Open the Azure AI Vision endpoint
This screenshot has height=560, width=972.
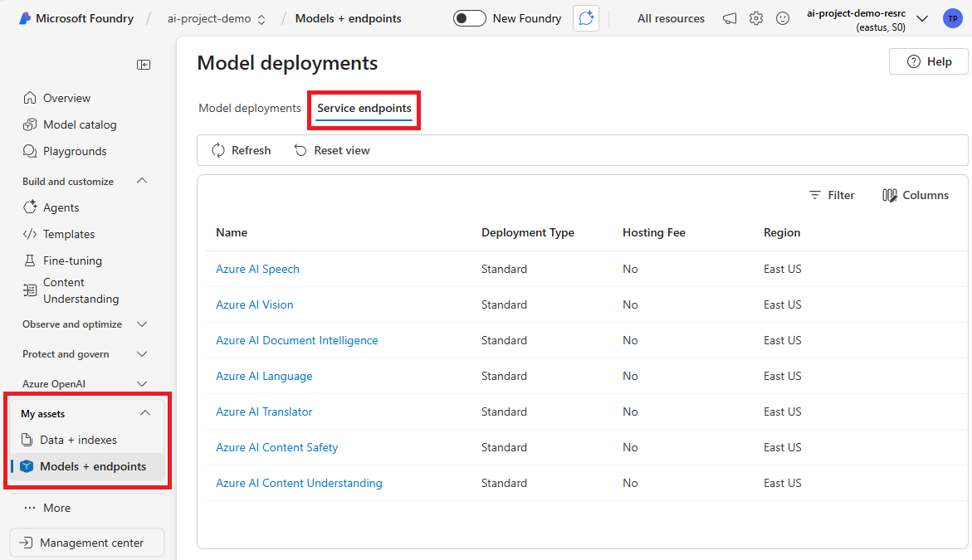(254, 304)
